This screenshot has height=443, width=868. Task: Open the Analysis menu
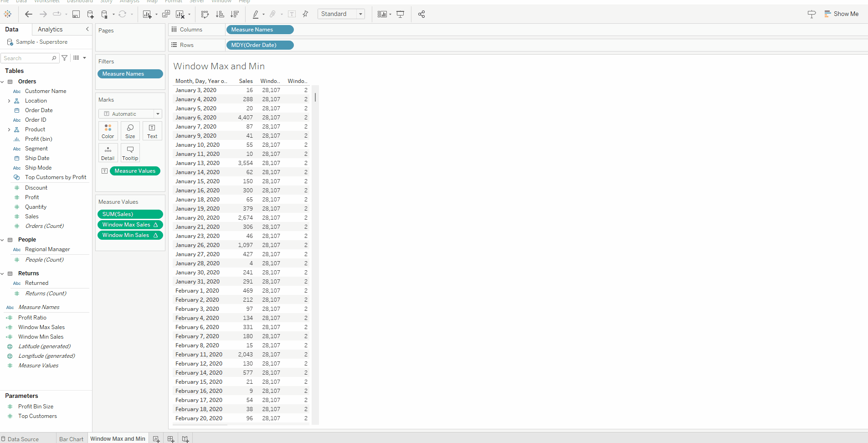(x=129, y=2)
